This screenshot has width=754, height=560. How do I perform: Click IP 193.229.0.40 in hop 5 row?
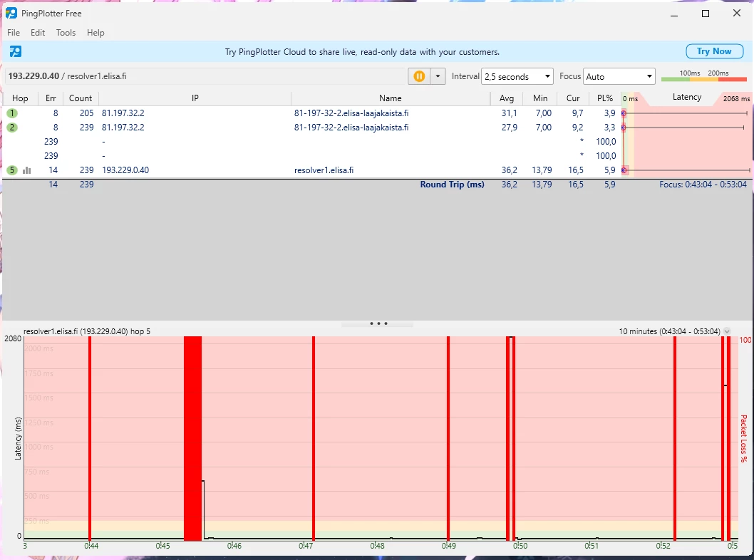click(125, 170)
